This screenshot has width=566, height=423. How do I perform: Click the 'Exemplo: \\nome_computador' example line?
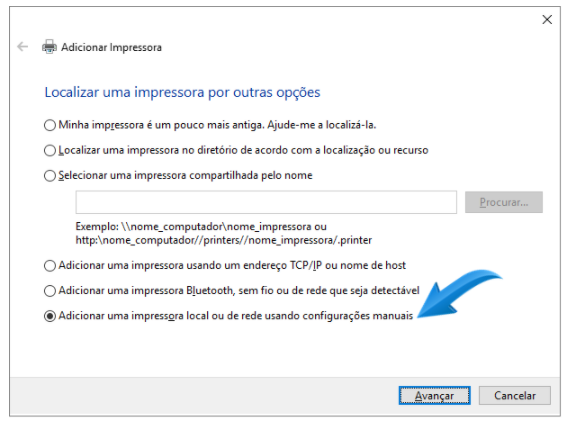[201, 227]
